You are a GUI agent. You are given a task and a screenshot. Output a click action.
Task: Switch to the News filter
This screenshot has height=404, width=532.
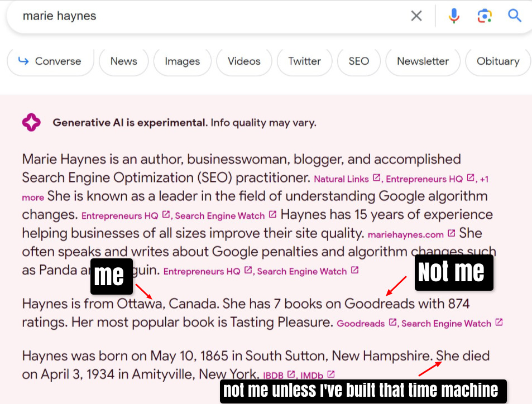123,61
